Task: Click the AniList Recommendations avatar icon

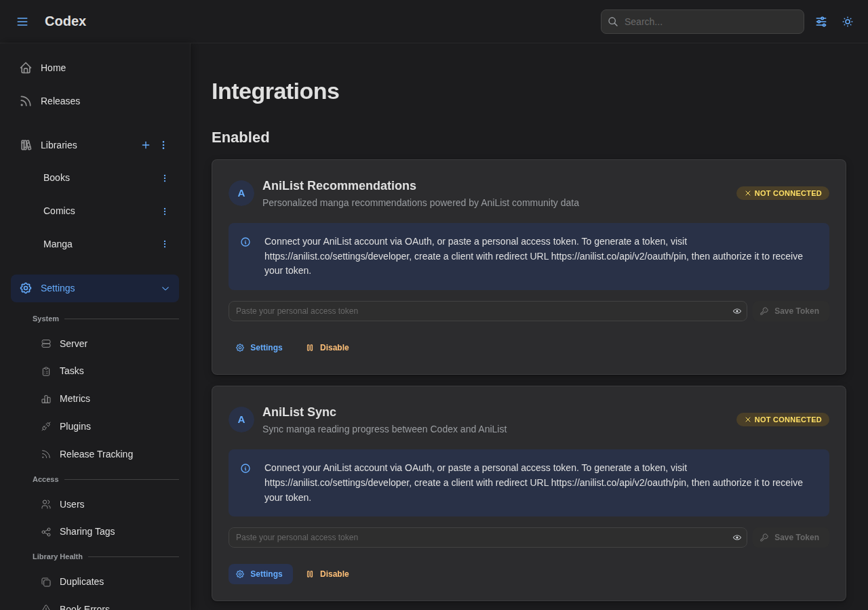Action: pyautogui.click(x=241, y=193)
